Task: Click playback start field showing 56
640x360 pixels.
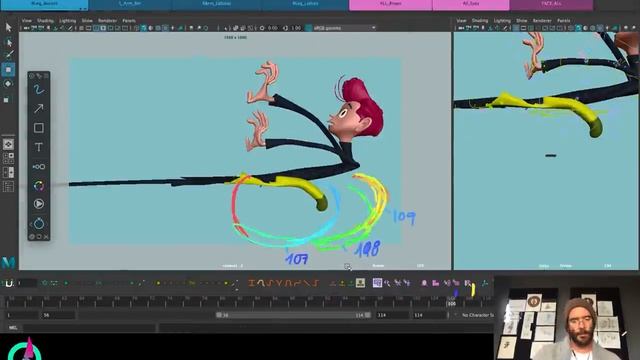Action: tap(57, 315)
